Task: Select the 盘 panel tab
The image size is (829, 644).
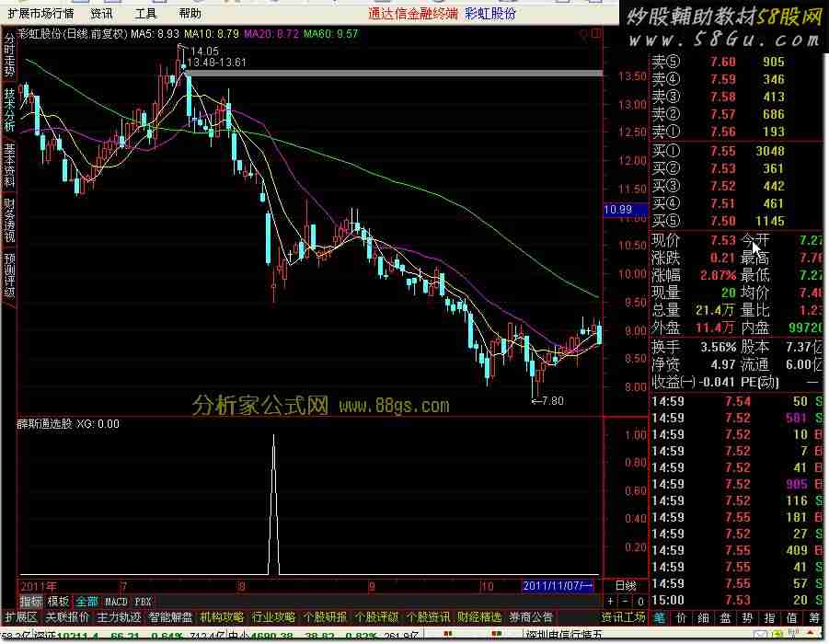Action: (x=725, y=617)
